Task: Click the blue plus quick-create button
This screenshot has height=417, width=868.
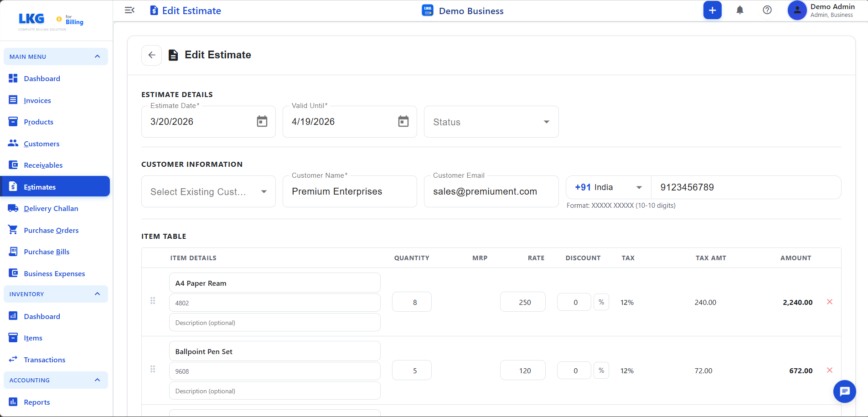Action: click(712, 10)
